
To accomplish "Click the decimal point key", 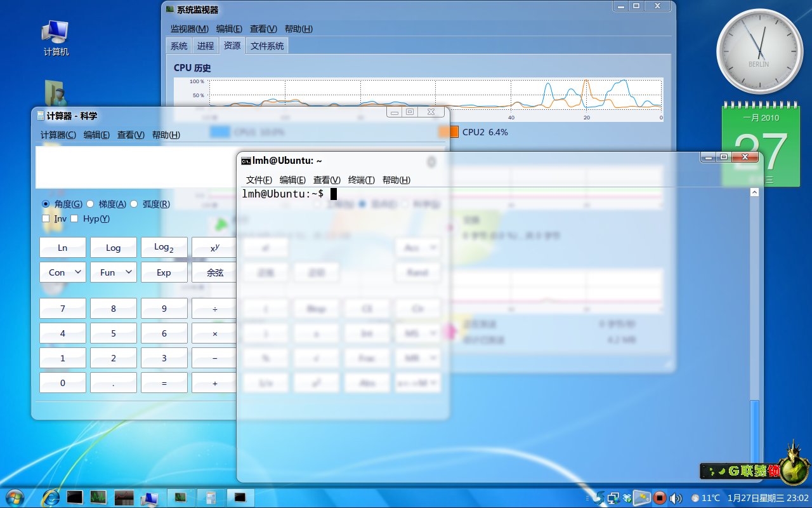I will (114, 383).
